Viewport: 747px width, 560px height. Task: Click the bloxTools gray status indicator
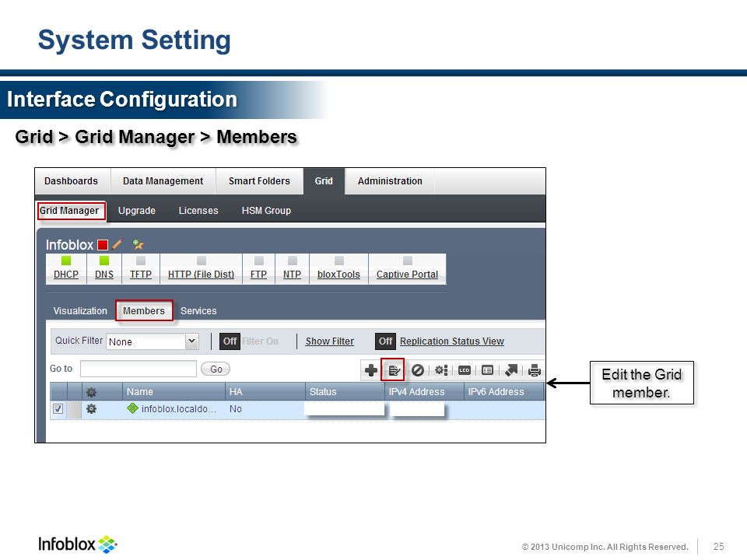point(339,261)
